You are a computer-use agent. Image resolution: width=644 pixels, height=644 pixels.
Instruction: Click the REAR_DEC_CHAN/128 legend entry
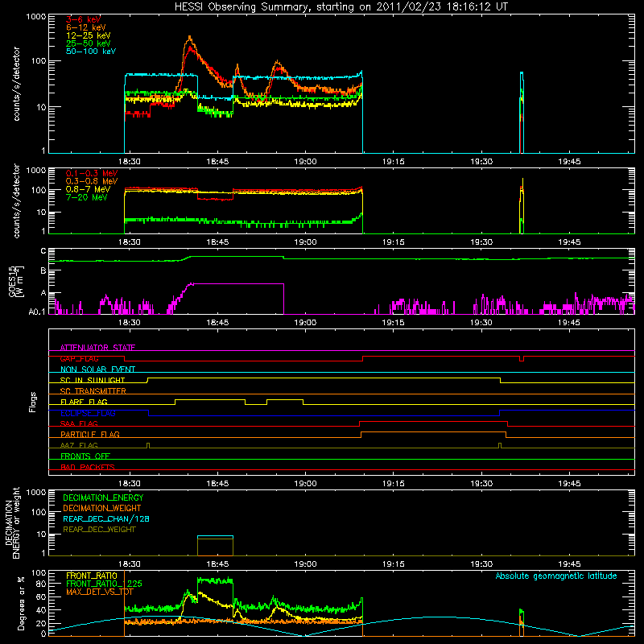click(x=106, y=518)
